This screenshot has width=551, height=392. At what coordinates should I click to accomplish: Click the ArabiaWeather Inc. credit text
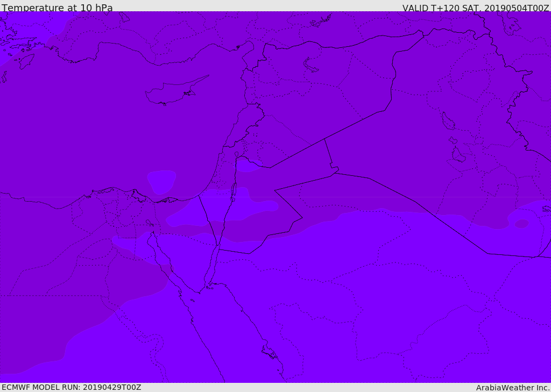(x=513, y=388)
